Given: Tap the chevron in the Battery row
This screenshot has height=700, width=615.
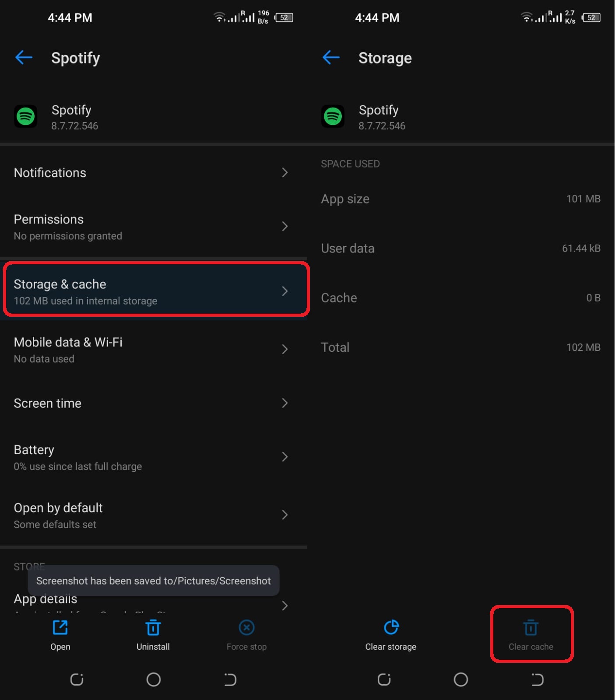Looking at the screenshot, I should (285, 457).
